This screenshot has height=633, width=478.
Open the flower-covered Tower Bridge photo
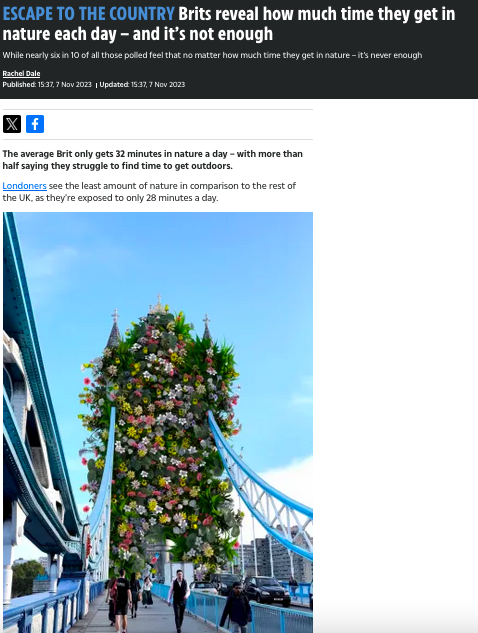click(158, 422)
